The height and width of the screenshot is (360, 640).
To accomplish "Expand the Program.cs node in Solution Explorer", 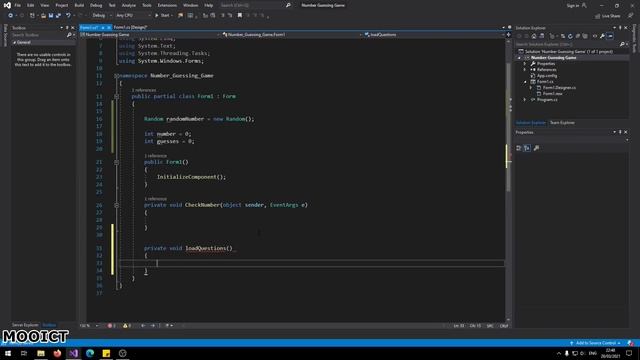I will (525, 100).
